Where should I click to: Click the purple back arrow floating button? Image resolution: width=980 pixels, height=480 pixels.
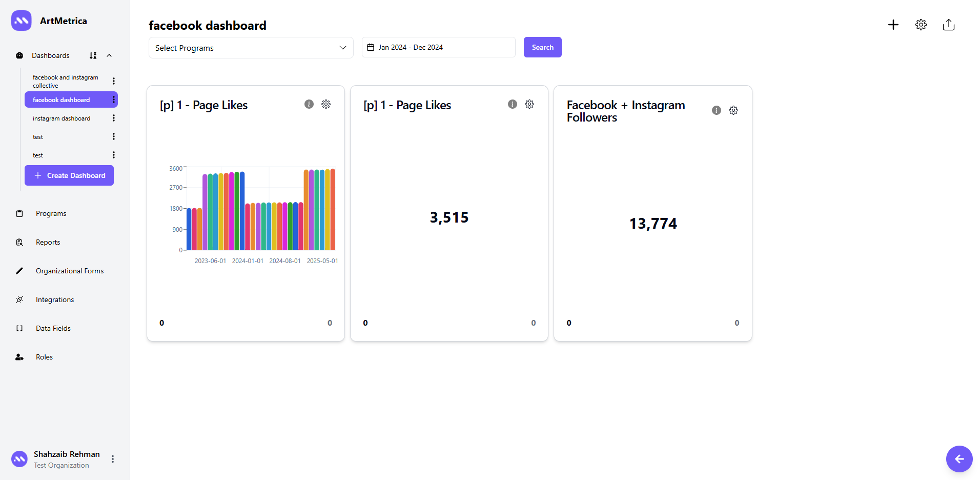click(x=959, y=459)
